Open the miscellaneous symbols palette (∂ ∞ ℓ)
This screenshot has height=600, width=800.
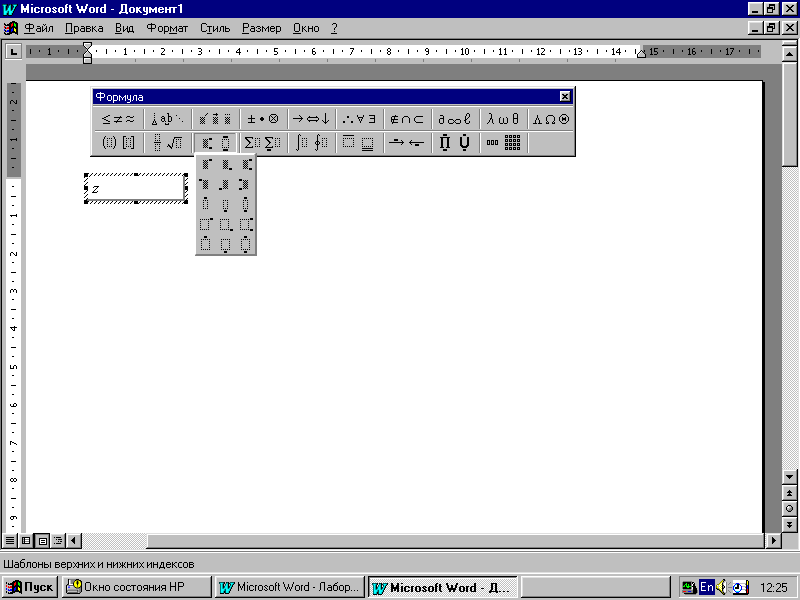point(455,119)
